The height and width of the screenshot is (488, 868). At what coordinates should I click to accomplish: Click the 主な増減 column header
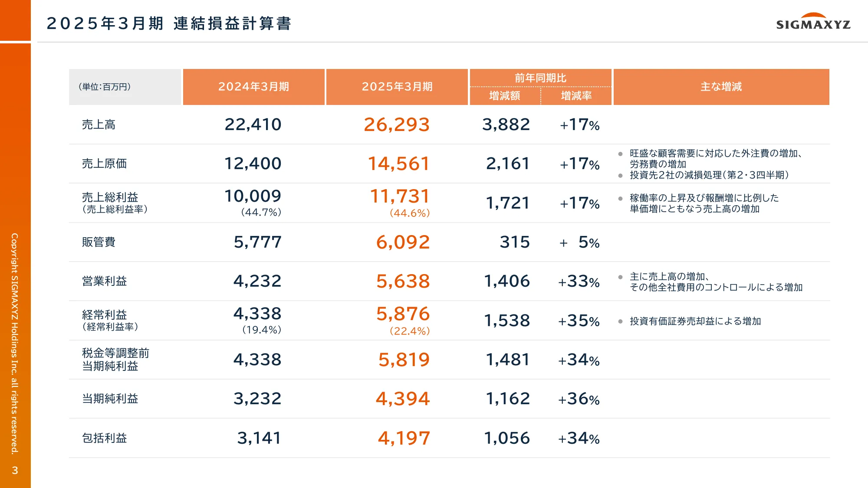click(721, 87)
